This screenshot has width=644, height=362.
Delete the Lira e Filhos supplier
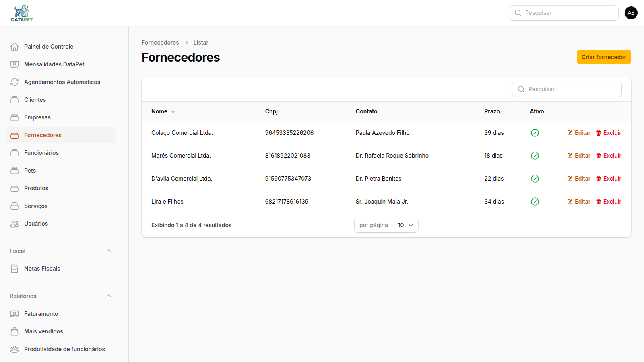(x=609, y=202)
